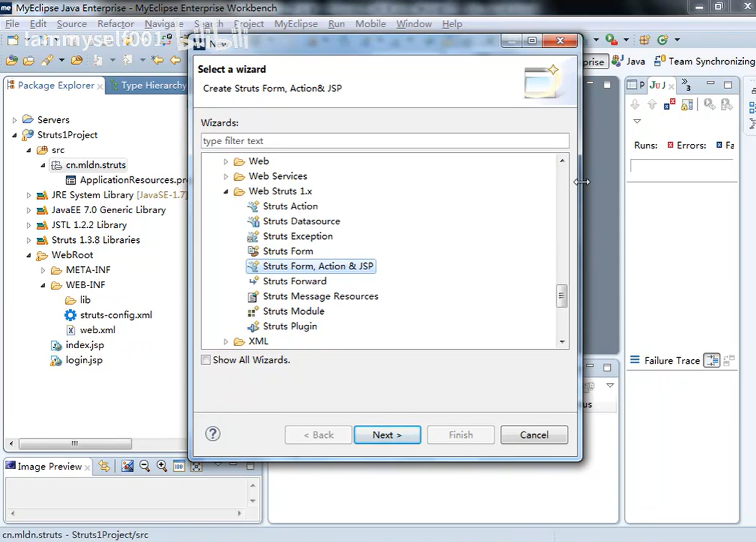The width and height of the screenshot is (756, 542).
Task: Expand the Web wizard folder
Action: pos(225,162)
